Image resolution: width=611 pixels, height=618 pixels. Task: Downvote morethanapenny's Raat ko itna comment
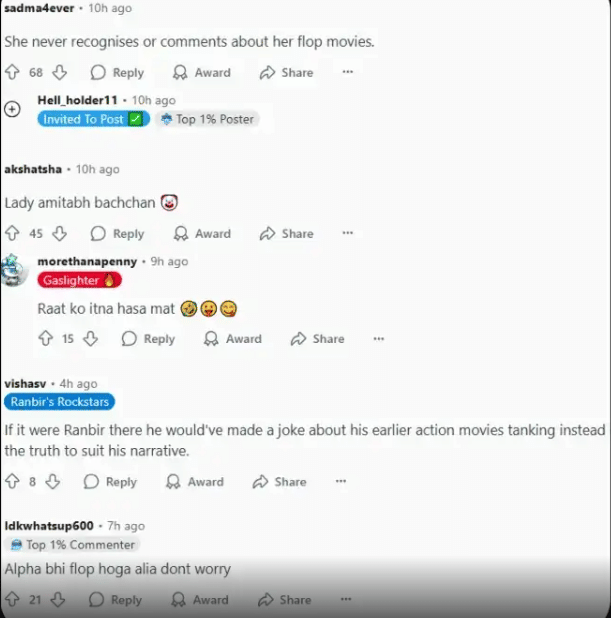pos(90,339)
